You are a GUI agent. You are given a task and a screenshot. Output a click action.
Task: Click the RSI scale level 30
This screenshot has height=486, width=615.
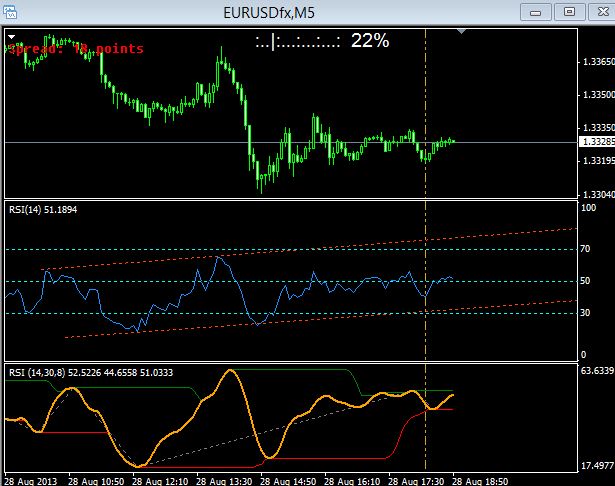(x=585, y=313)
